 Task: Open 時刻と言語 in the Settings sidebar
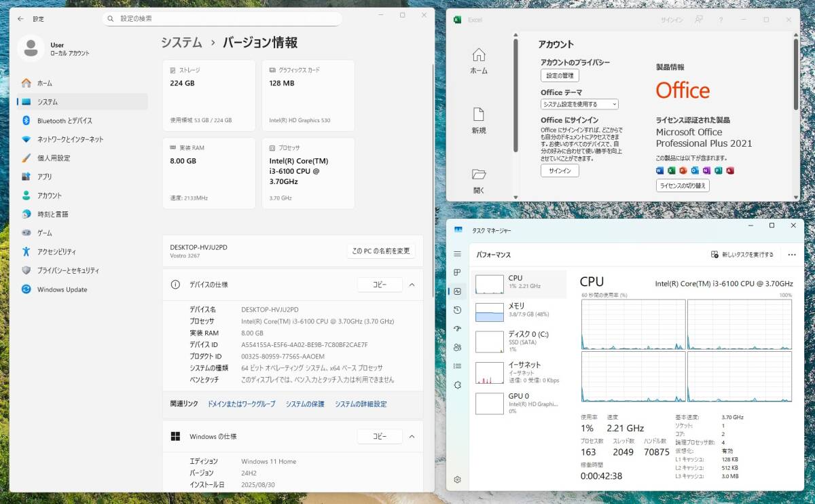click(x=82, y=214)
